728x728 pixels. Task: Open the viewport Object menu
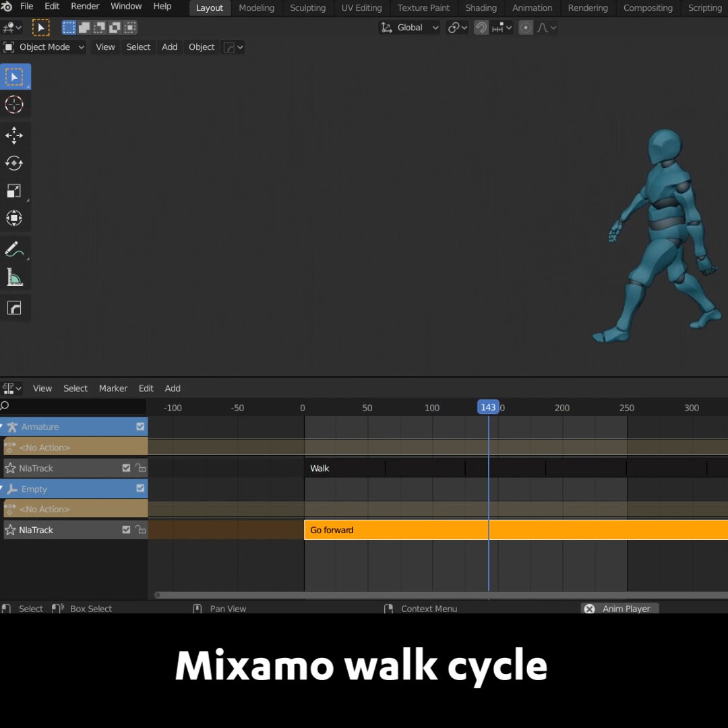pyautogui.click(x=202, y=47)
